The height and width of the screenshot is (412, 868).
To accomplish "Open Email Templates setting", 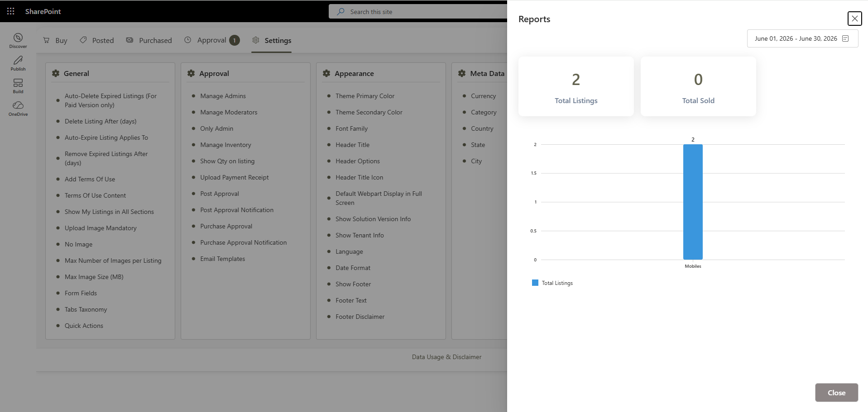I will click(222, 259).
